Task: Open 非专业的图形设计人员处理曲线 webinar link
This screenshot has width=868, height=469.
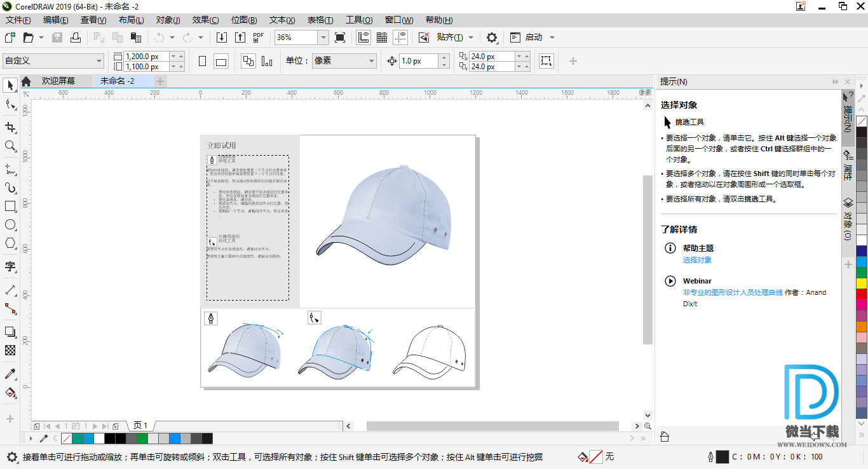Action: click(x=733, y=292)
